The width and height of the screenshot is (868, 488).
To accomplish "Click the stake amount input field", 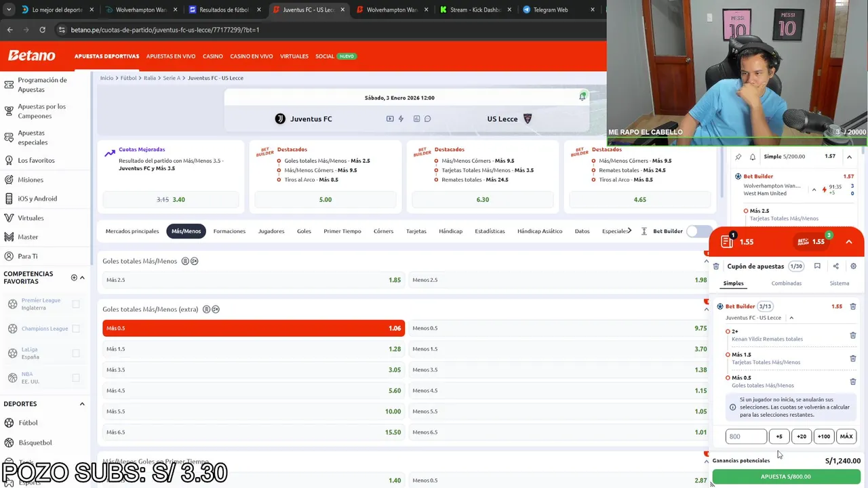I will point(746,436).
